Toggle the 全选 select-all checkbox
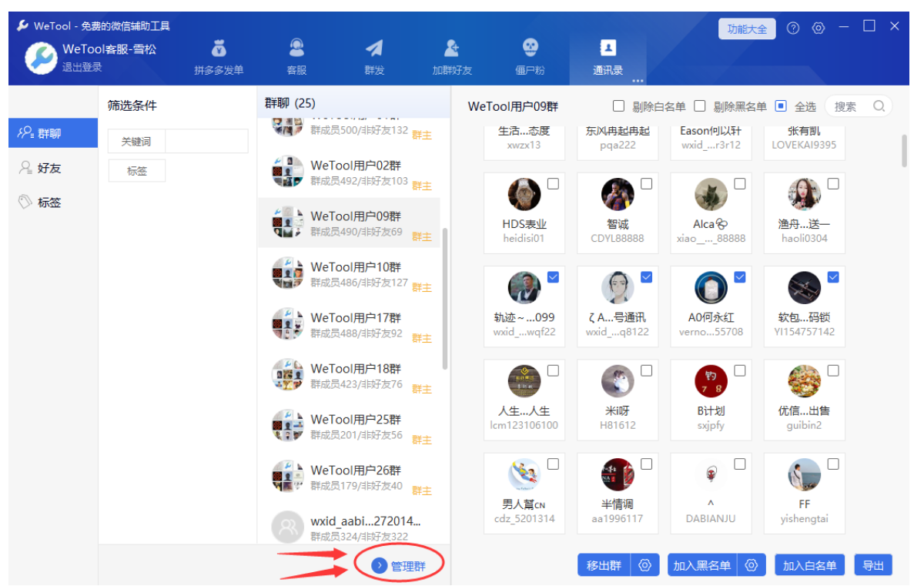The image size is (924, 586). (781, 106)
